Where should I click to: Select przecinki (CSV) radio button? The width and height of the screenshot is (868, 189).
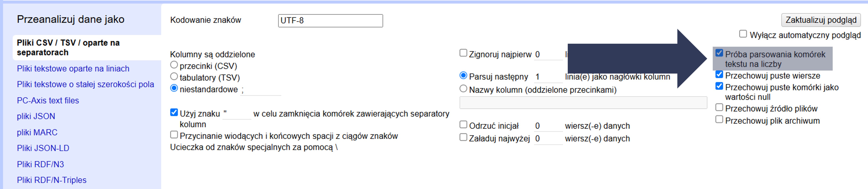click(174, 65)
